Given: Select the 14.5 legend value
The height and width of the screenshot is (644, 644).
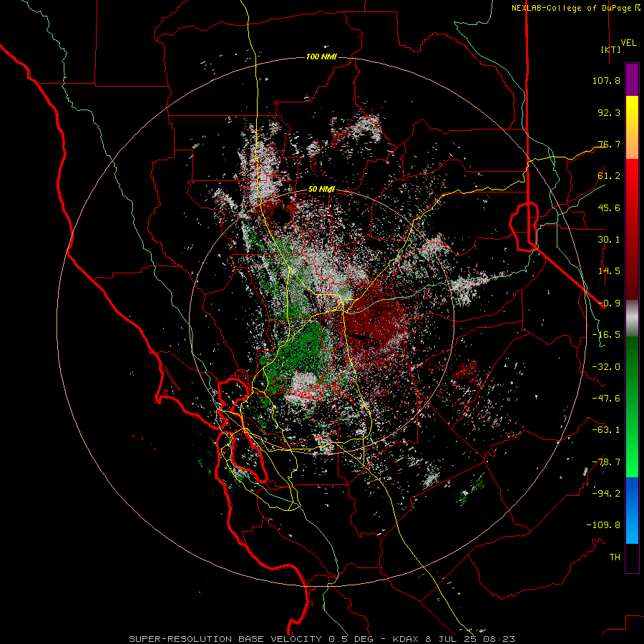Looking at the screenshot, I should click(609, 271).
